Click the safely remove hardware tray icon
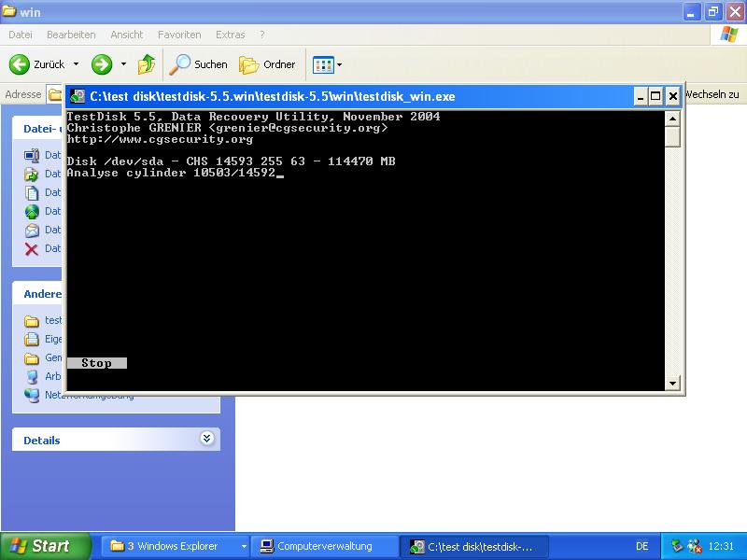 click(x=676, y=546)
